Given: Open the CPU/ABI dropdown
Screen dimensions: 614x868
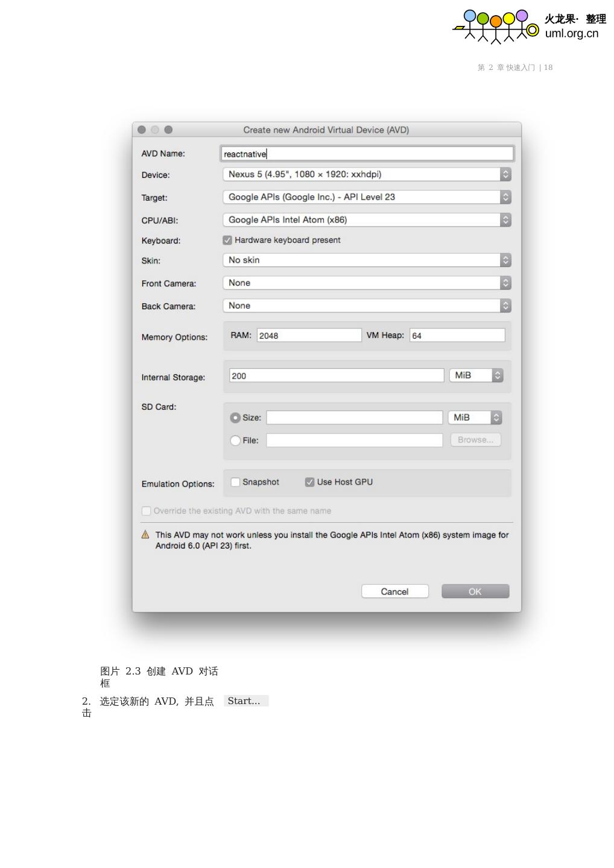Looking at the screenshot, I should (x=367, y=220).
